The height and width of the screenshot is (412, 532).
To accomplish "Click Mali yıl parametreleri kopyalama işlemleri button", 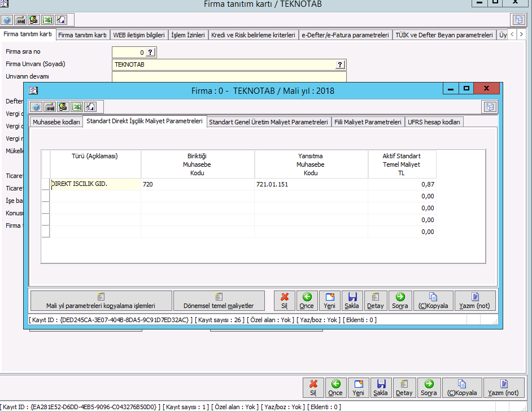I will coord(101,301).
